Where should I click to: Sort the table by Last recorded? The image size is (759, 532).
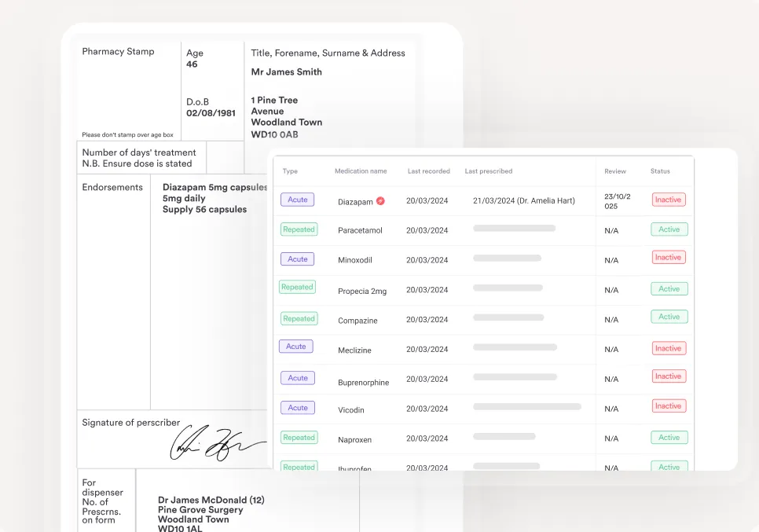tap(428, 171)
